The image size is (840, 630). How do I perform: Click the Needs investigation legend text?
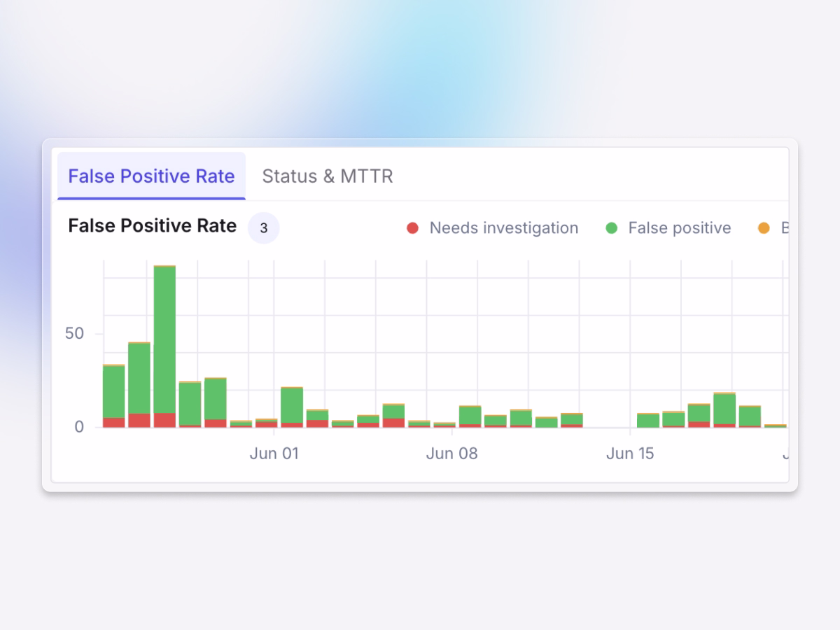[503, 227]
